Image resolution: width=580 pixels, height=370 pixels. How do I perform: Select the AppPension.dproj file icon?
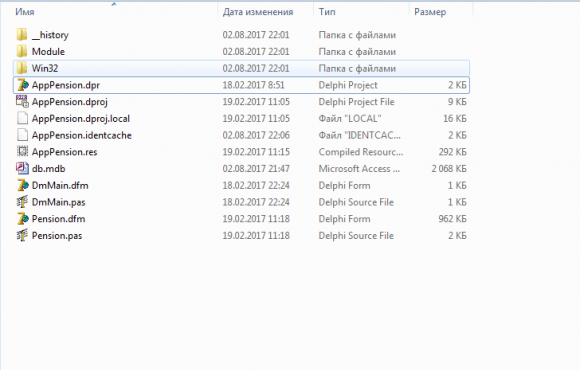pyautogui.click(x=22, y=101)
